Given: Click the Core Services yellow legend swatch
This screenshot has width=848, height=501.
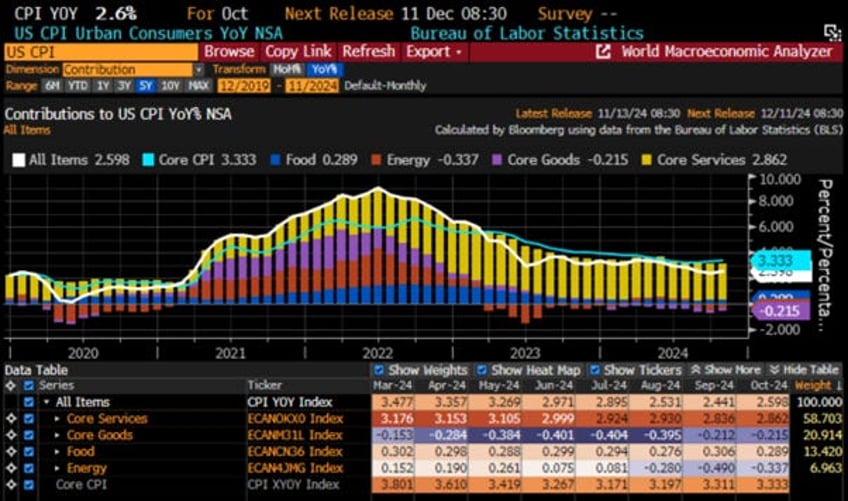Looking at the screenshot, I should point(646,160).
